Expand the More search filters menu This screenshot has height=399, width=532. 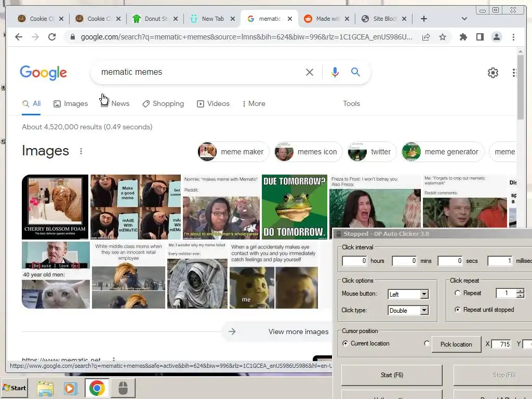tap(254, 103)
